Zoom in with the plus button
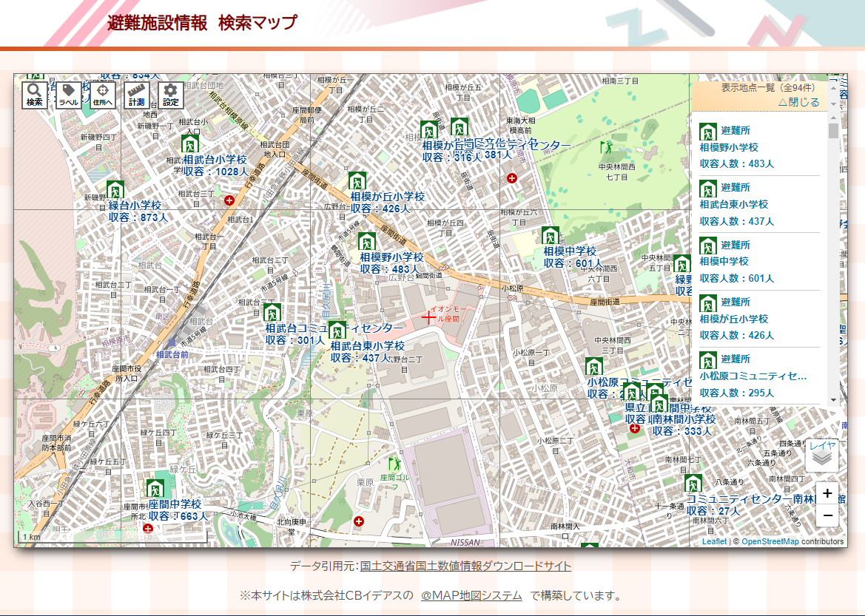The image size is (865, 616). (x=827, y=493)
